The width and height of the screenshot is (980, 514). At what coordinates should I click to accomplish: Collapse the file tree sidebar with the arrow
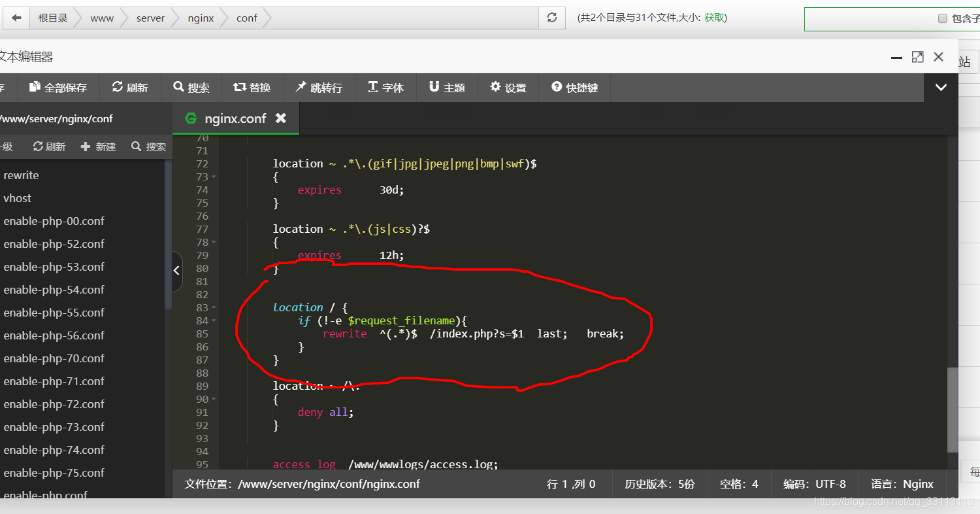coord(176,270)
